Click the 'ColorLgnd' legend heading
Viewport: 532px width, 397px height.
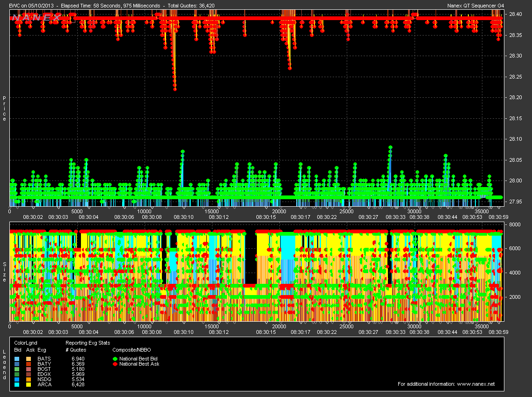[x=26, y=343]
